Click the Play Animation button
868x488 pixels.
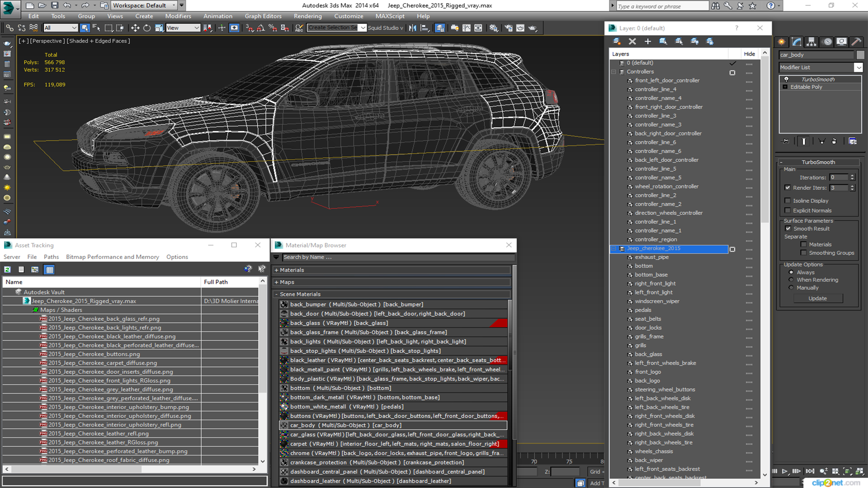pos(785,471)
